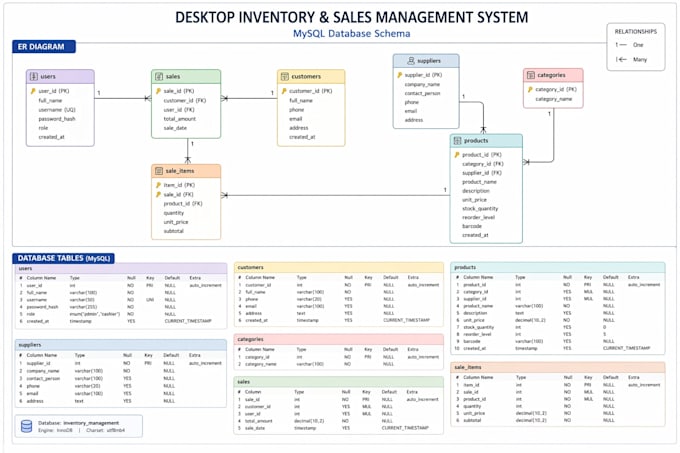Select the DATABASE TABLES (MySQL) section label
The image size is (680, 453).
pyautogui.click(x=64, y=258)
